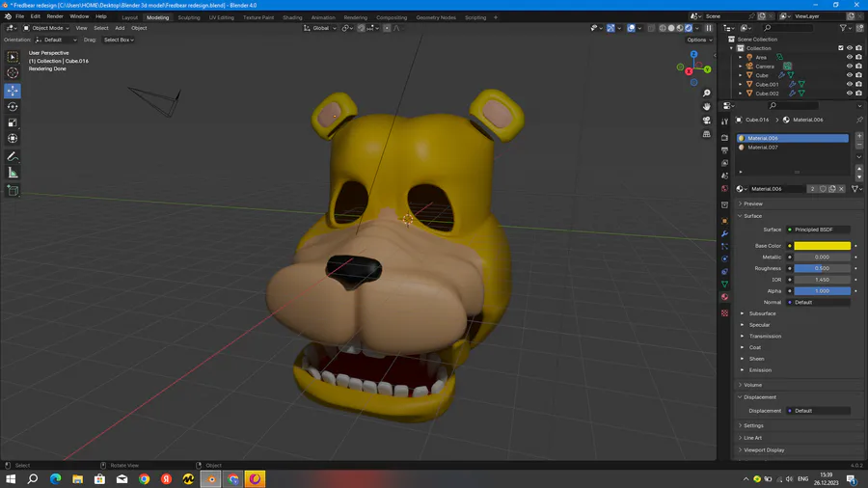Activate the Measure tool
868x488 pixels.
pyautogui.click(x=13, y=173)
